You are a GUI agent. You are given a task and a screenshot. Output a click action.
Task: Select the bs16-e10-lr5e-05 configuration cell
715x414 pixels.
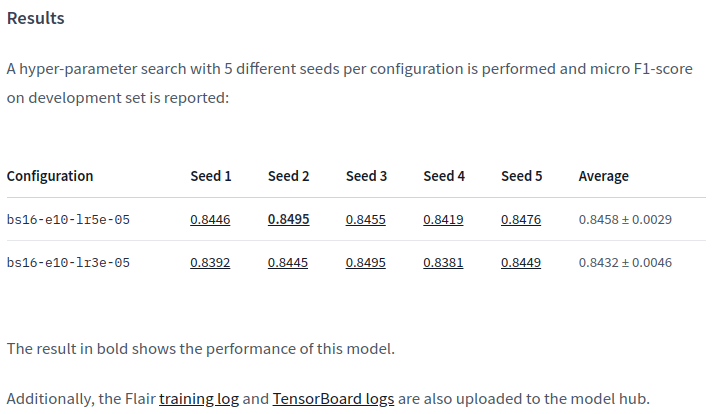pyautogui.click(x=68, y=220)
